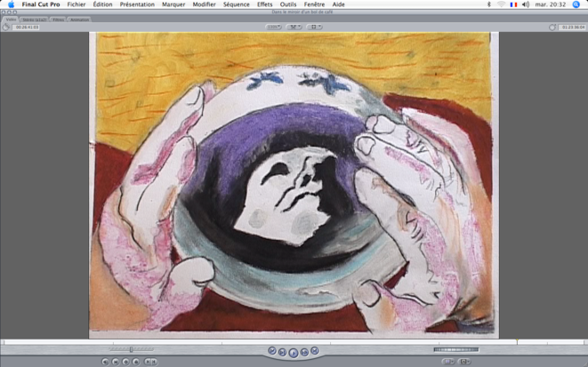The height and width of the screenshot is (367, 588).
Task: Click the clip duration clock icon
Action: click(x=6, y=27)
